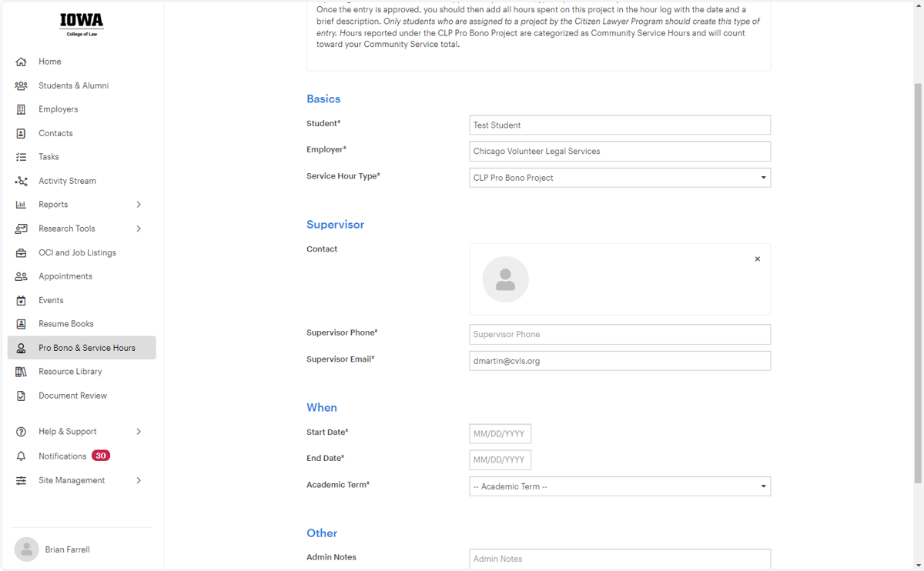Open the Academic Term dropdown

pyautogui.click(x=620, y=486)
